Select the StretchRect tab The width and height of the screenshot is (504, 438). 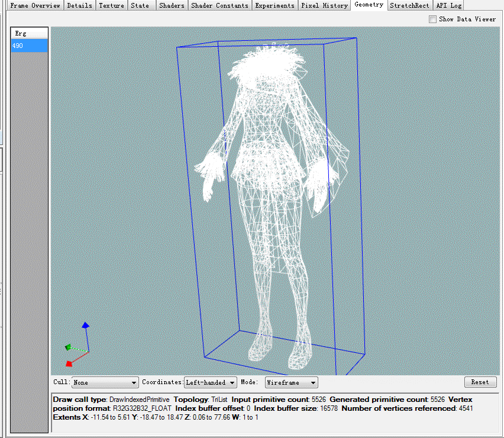pos(409,5)
